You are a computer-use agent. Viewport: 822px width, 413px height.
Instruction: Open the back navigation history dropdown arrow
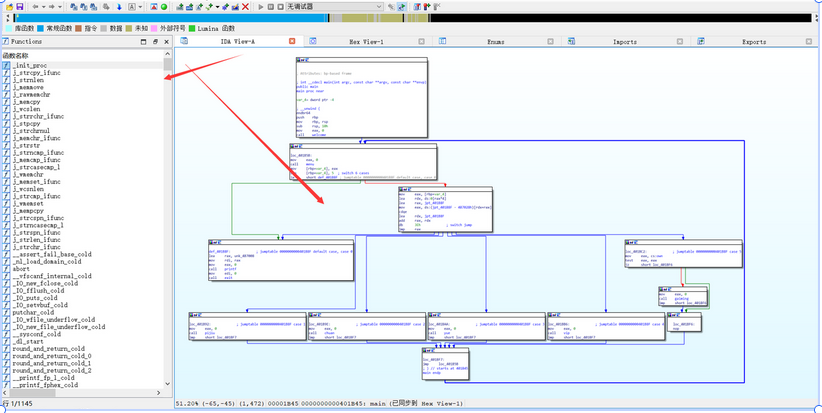click(x=43, y=7)
